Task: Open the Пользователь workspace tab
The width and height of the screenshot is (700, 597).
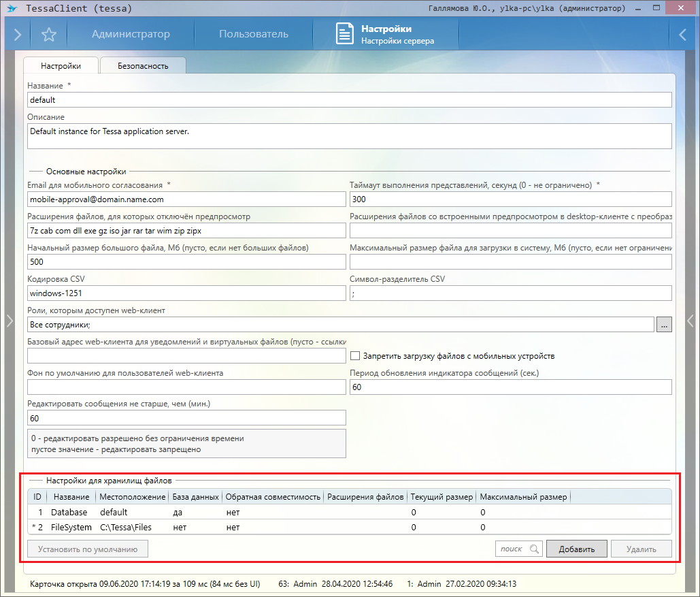Action: (x=254, y=35)
